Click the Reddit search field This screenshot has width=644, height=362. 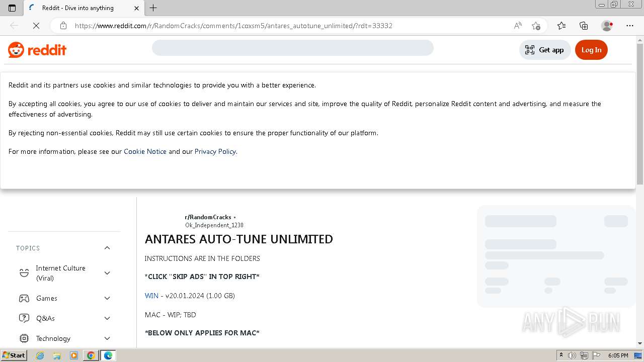pyautogui.click(x=293, y=48)
